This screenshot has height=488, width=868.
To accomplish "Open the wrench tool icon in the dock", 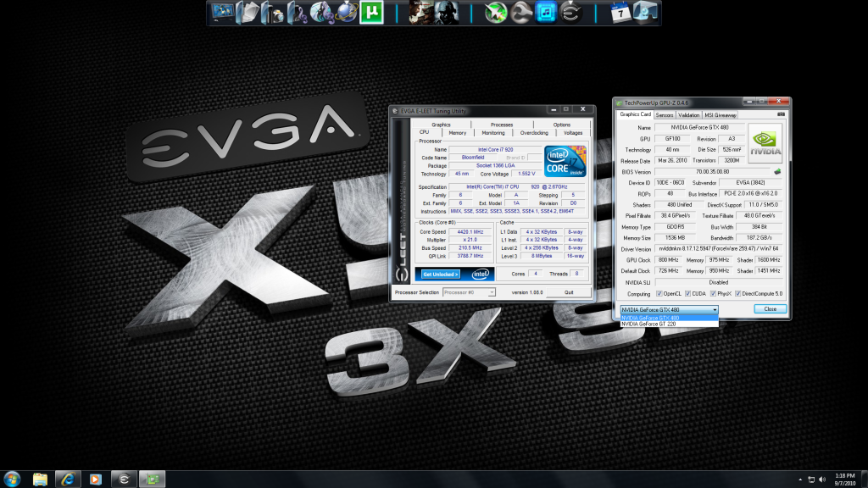I will pyautogui.click(x=520, y=13).
